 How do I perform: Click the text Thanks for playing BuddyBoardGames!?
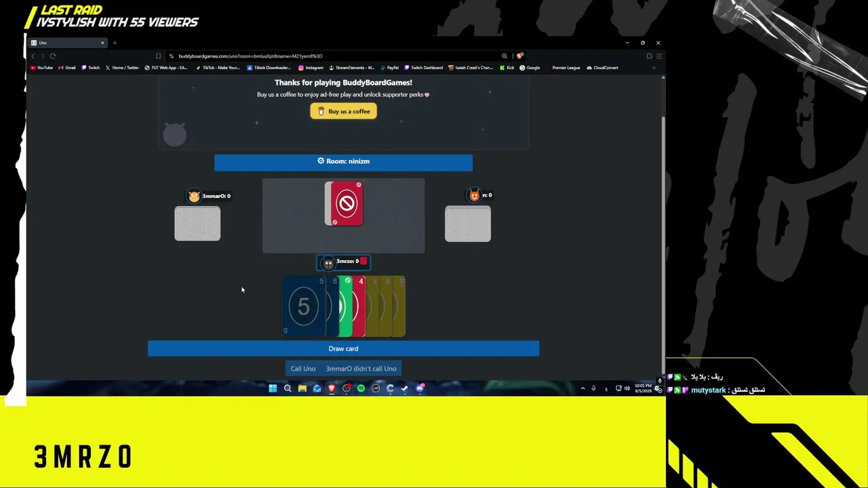[343, 83]
